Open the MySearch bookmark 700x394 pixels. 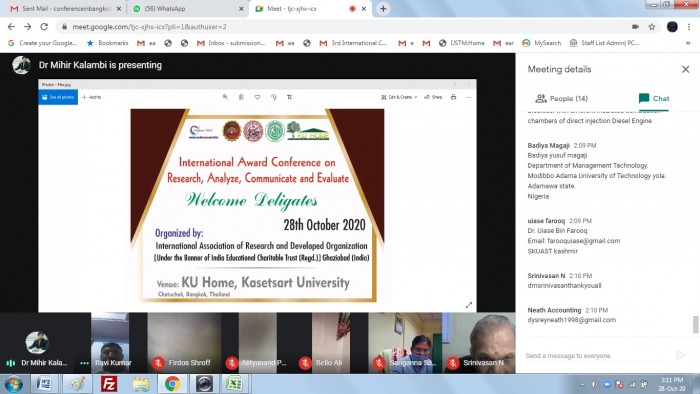coord(542,43)
